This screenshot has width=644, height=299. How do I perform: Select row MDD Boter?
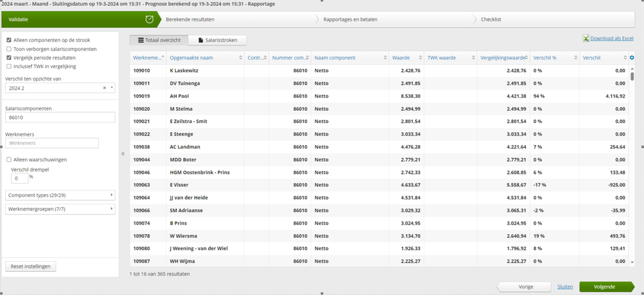[x=379, y=160]
